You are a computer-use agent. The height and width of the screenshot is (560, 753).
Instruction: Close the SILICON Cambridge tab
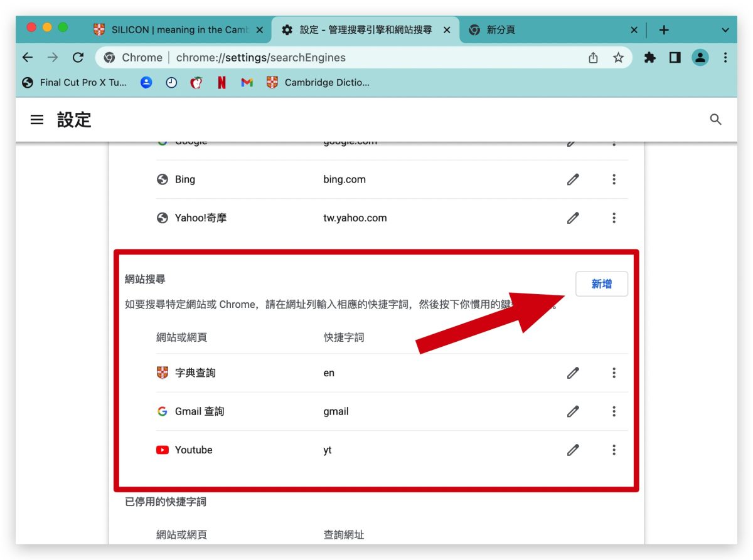click(x=260, y=29)
